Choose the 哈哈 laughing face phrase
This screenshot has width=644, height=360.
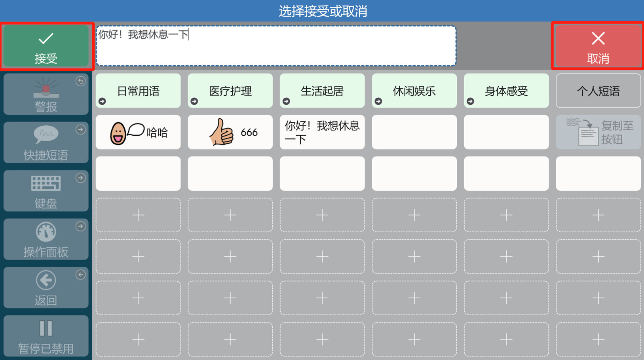pyautogui.click(x=138, y=132)
